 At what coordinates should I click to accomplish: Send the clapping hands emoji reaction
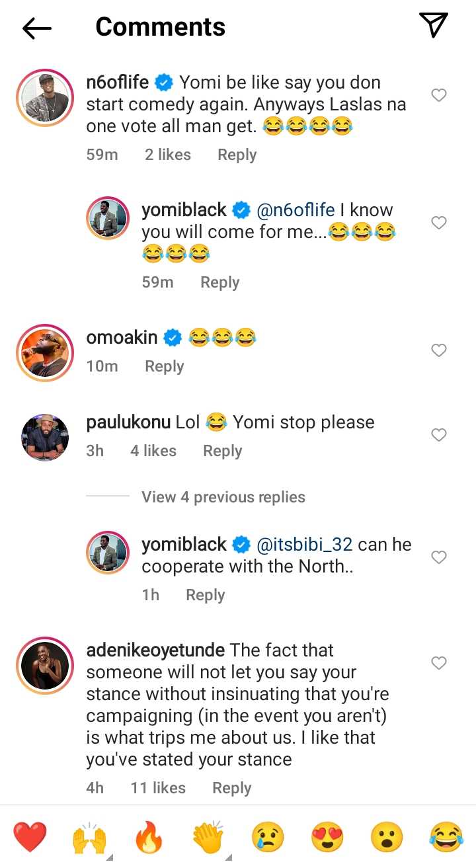(208, 837)
